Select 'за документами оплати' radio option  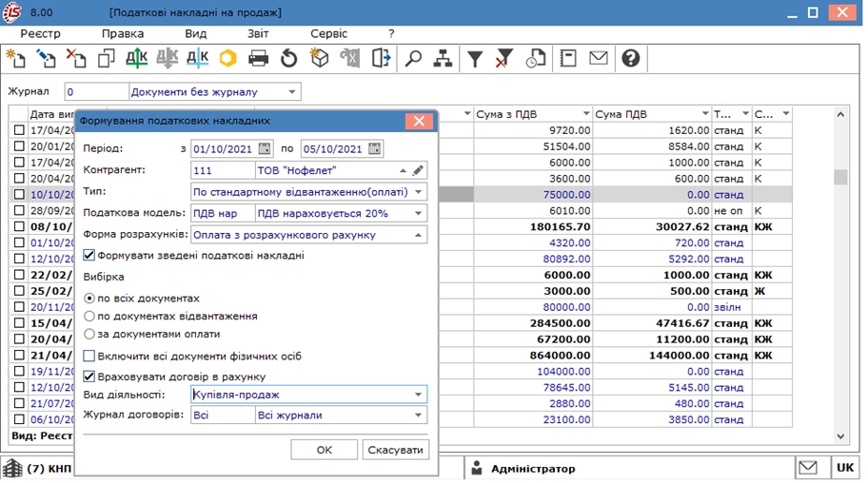point(89,334)
